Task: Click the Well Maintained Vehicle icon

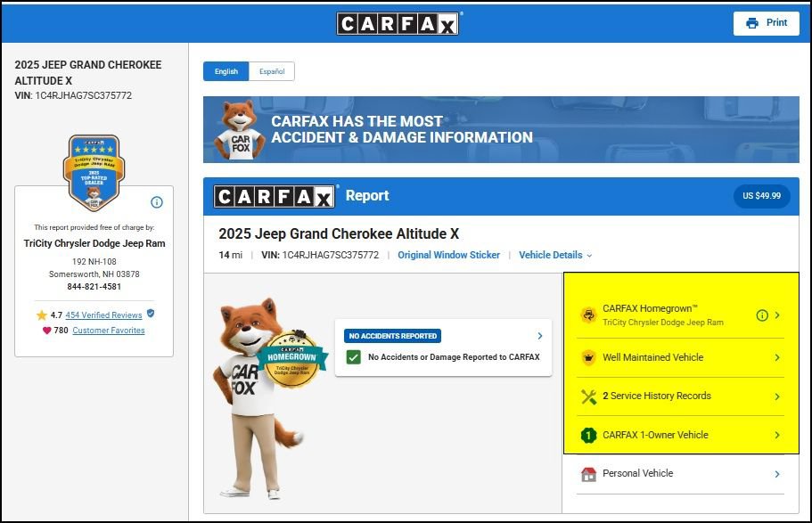Action: point(588,357)
